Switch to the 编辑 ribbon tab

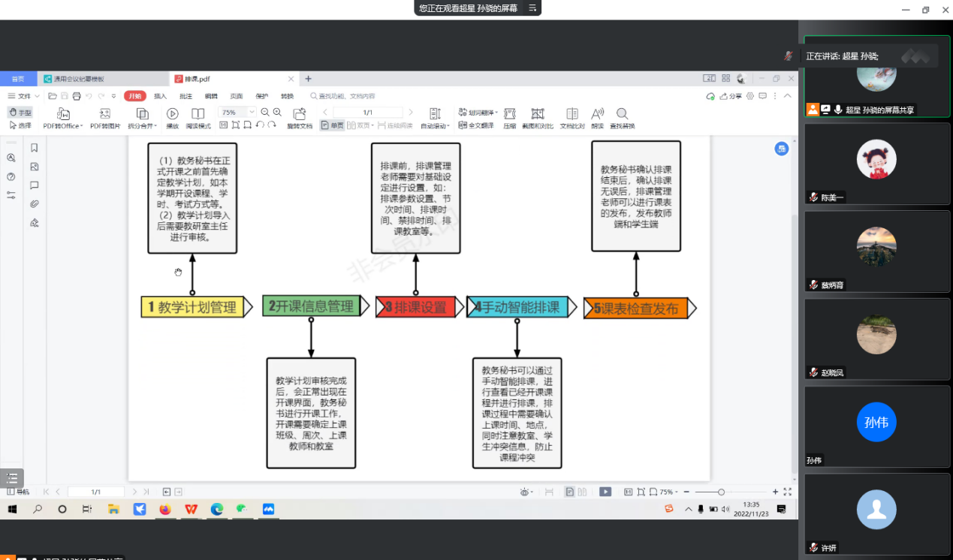coord(211,96)
